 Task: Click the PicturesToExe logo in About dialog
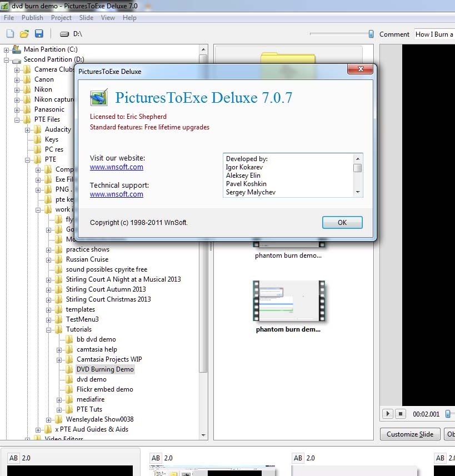(x=99, y=97)
